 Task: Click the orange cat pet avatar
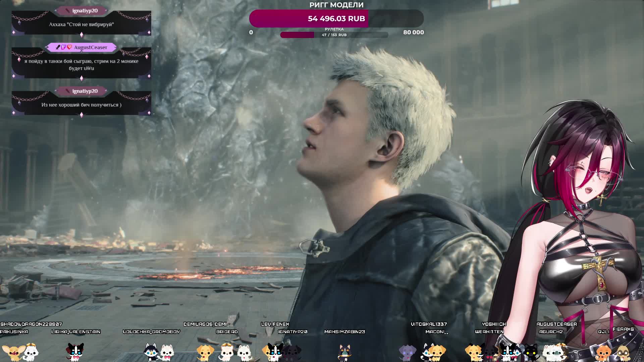pyautogui.click(x=603, y=353)
